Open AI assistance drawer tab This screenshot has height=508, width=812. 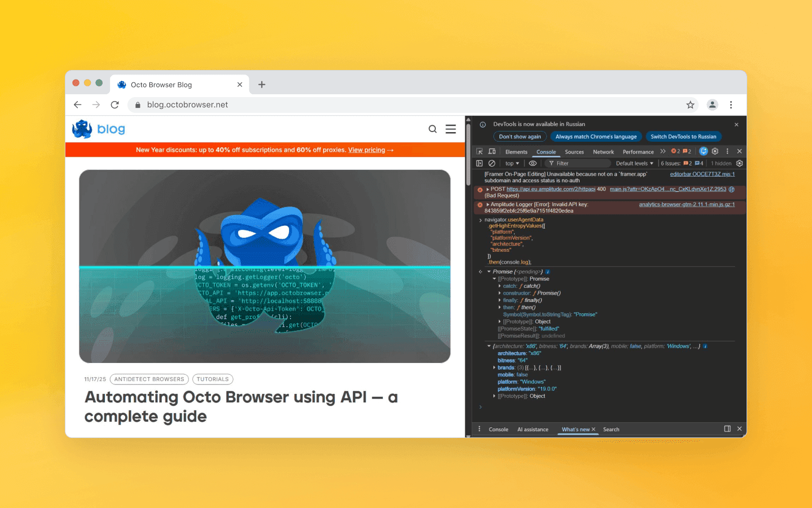pyautogui.click(x=533, y=430)
